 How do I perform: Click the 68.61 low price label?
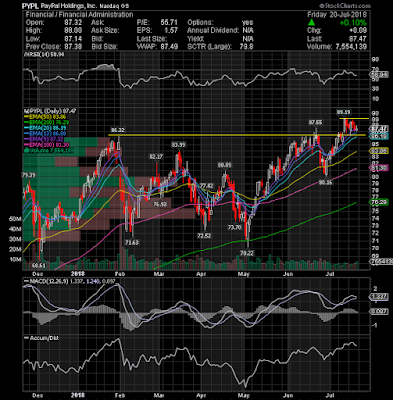[x=38, y=266]
